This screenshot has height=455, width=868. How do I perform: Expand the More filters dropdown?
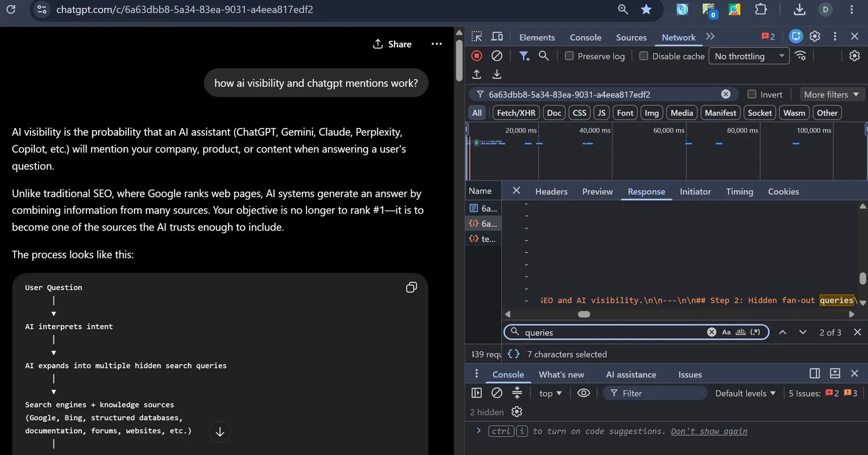(832, 94)
